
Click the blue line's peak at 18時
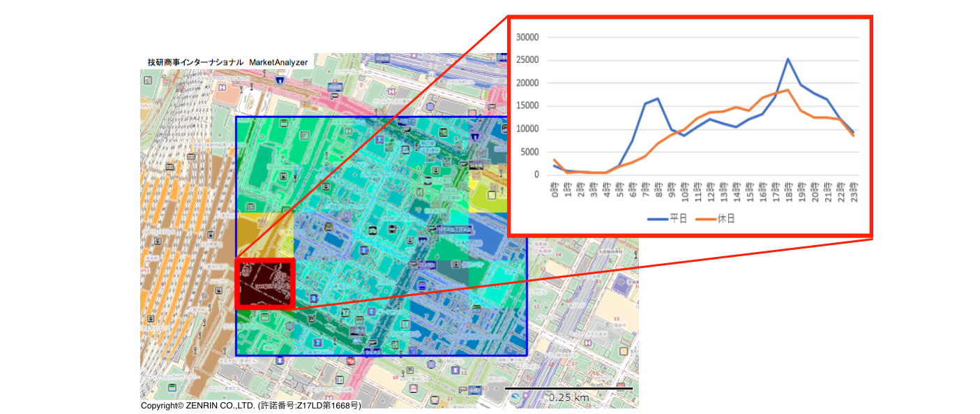point(787,59)
